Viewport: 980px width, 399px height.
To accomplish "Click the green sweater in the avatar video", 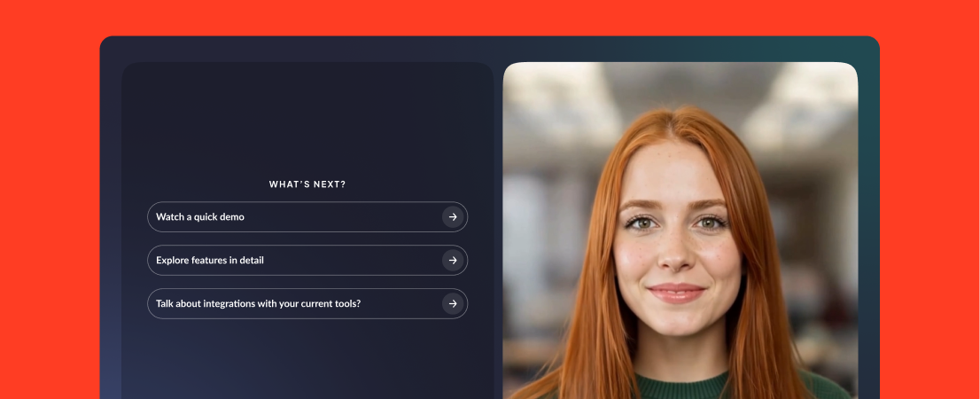I will (681, 387).
